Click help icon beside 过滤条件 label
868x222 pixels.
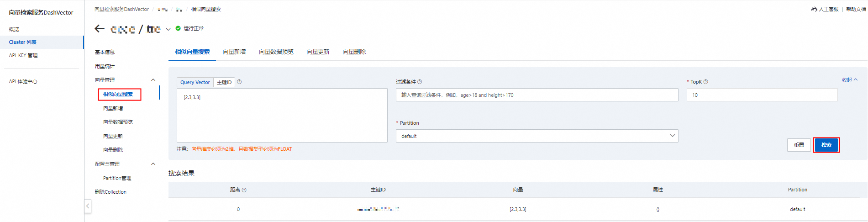(x=420, y=82)
